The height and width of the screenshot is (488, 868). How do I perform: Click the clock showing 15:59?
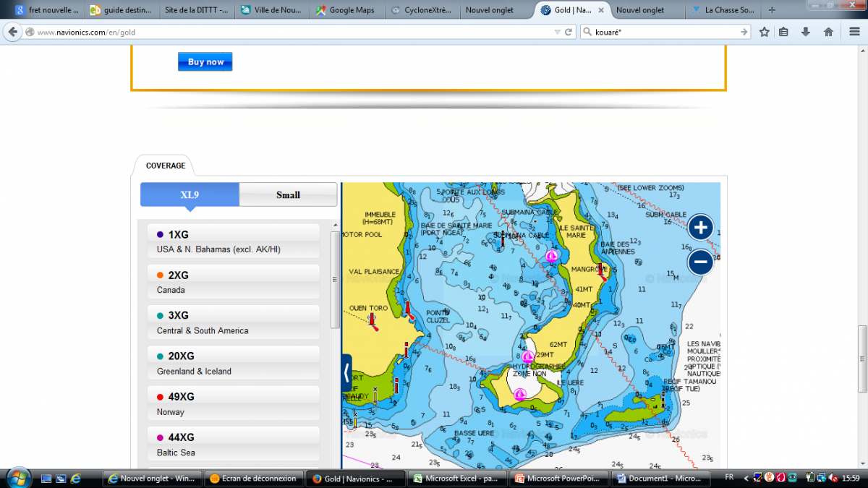click(x=851, y=478)
